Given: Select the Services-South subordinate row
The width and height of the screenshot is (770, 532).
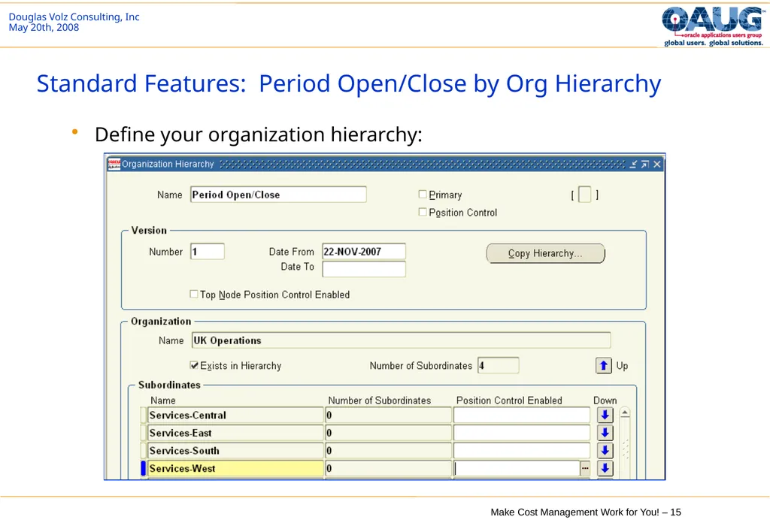Looking at the screenshot, I should point(235,451).
